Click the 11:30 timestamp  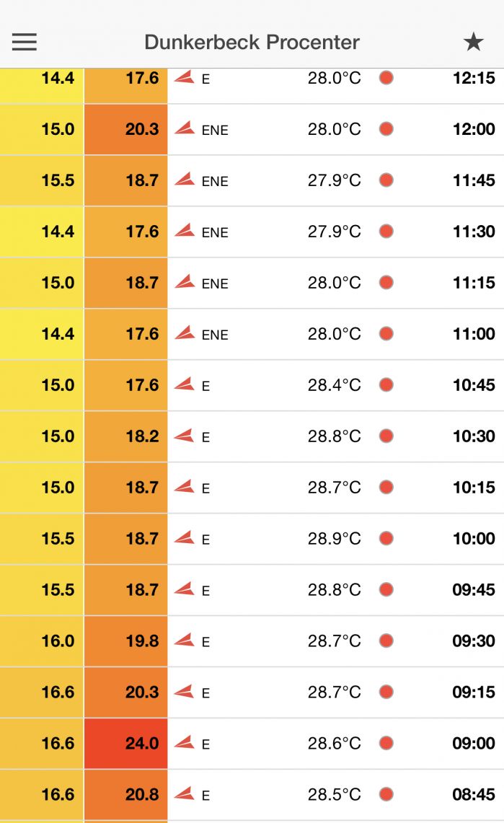coord(474,232)
